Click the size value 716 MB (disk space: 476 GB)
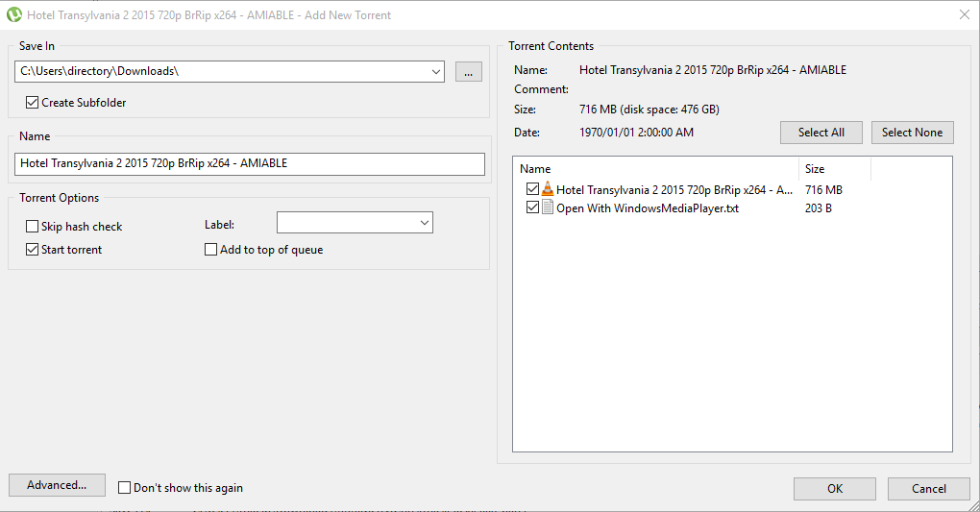Image resolution: width=980 pixels, height=512 pixels. point(649,110)
